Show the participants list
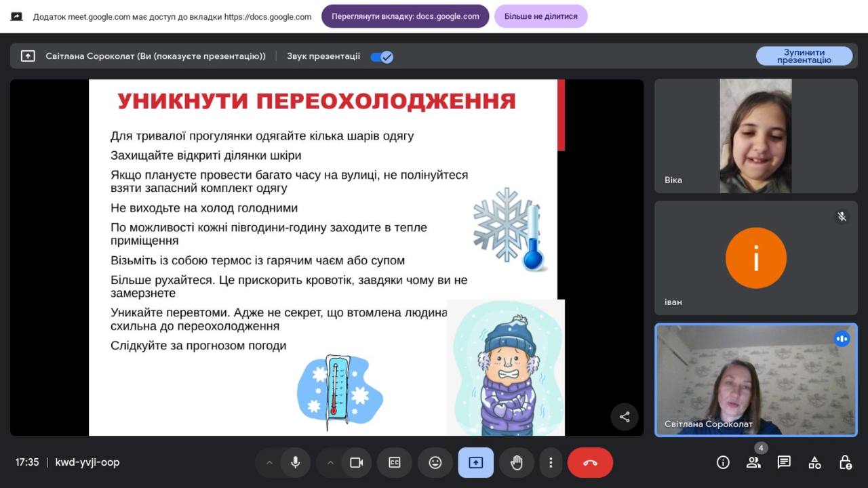 click(753, 462)
